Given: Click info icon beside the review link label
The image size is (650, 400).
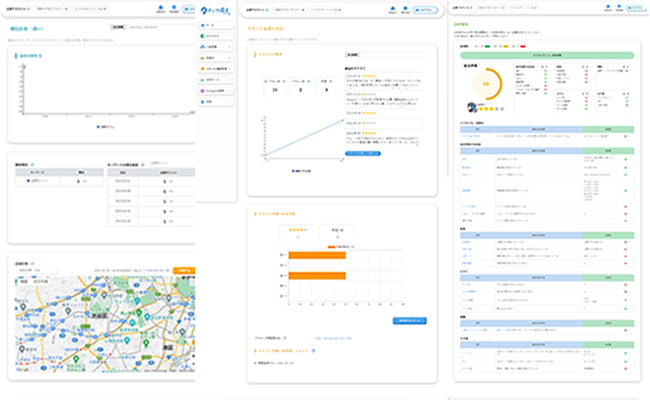Looking at the screenshot, I should click(285, 338).
